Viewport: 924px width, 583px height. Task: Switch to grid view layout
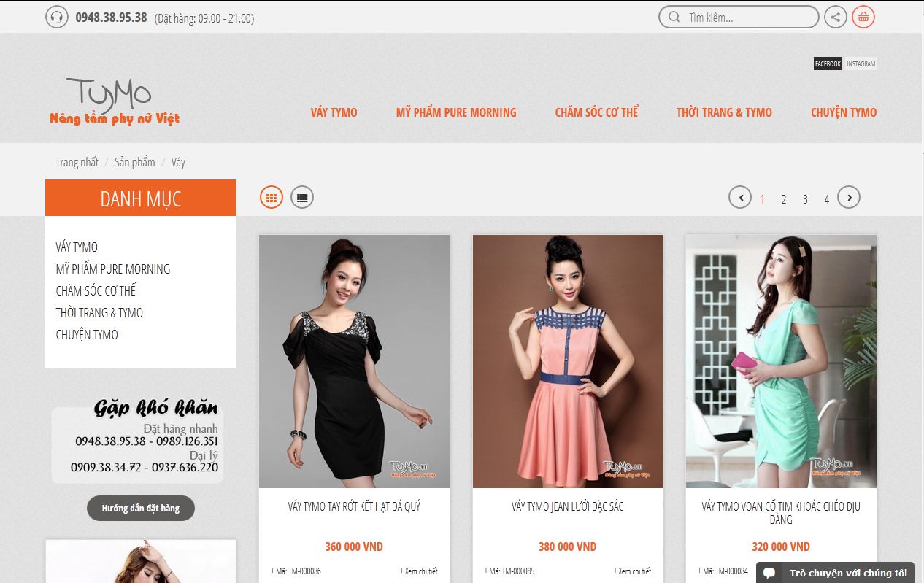pyautogui.click(x=271, y=196)
